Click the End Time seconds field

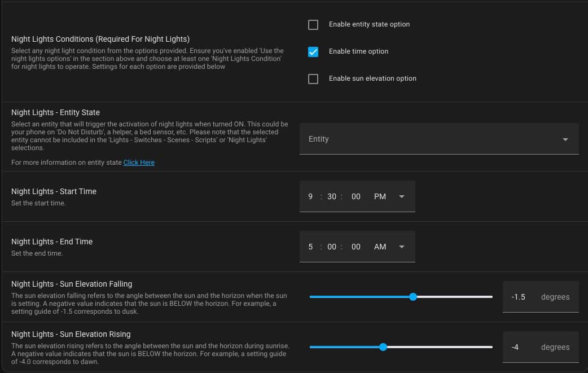pos(356,247)
